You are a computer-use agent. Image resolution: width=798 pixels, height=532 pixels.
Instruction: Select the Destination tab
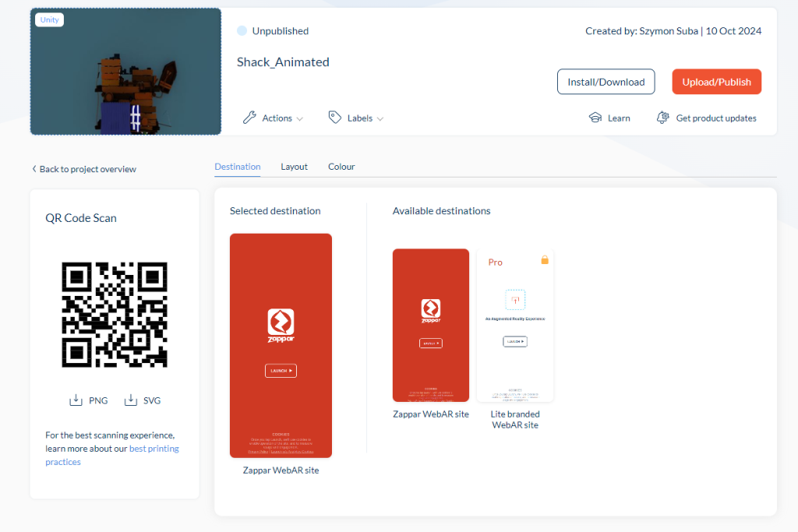coord(238,167)
